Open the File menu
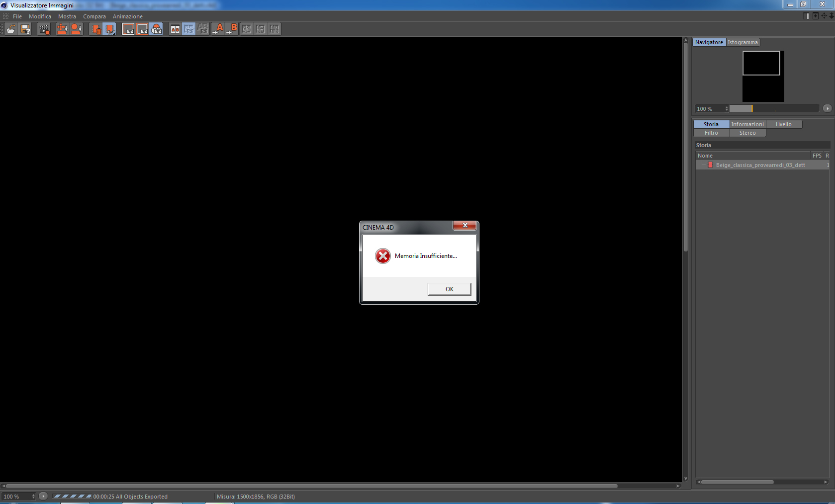This screenshot has width=835, height=504. click(17, 16)
